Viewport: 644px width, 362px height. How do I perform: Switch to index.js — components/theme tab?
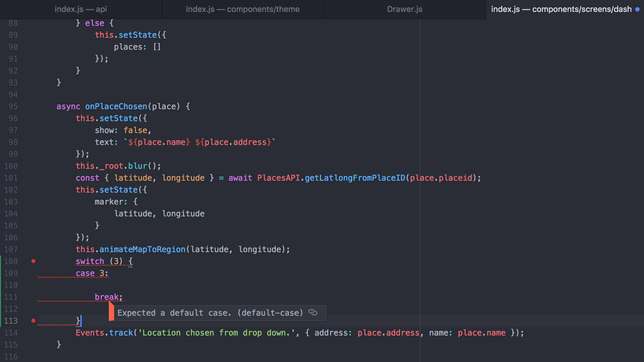(242, 9)
